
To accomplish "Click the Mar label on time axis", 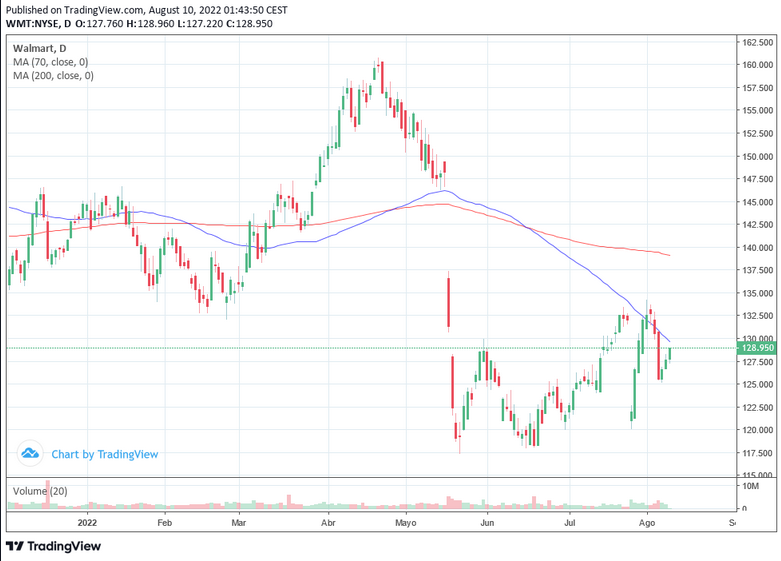I will (239, 523).
